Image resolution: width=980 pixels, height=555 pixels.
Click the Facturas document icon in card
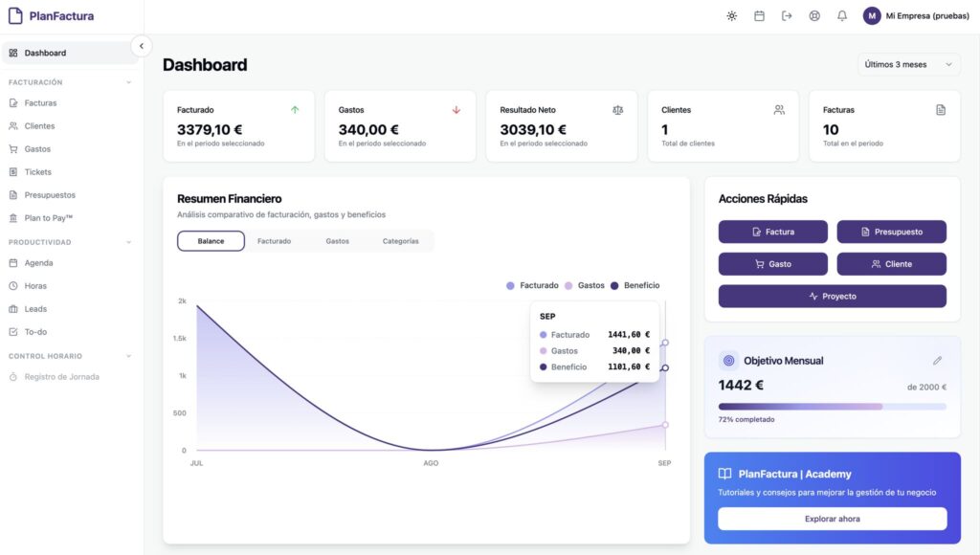tap(940, 110)
